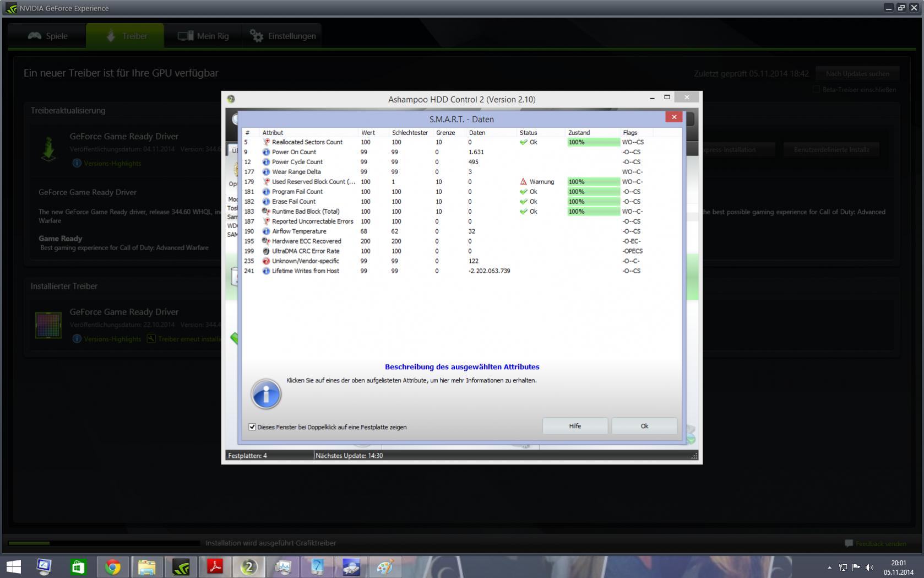Click the Ashampoo HDD Control taskbar icon
Screen dimensions: 924x578
point(249,566)
